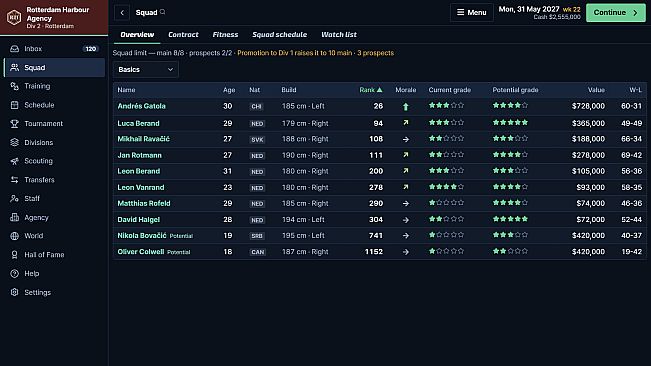This screenshot has height=366, width=651.
Task: Click the Squad people icon in sidebar
Action: click(x=15, y=67)
